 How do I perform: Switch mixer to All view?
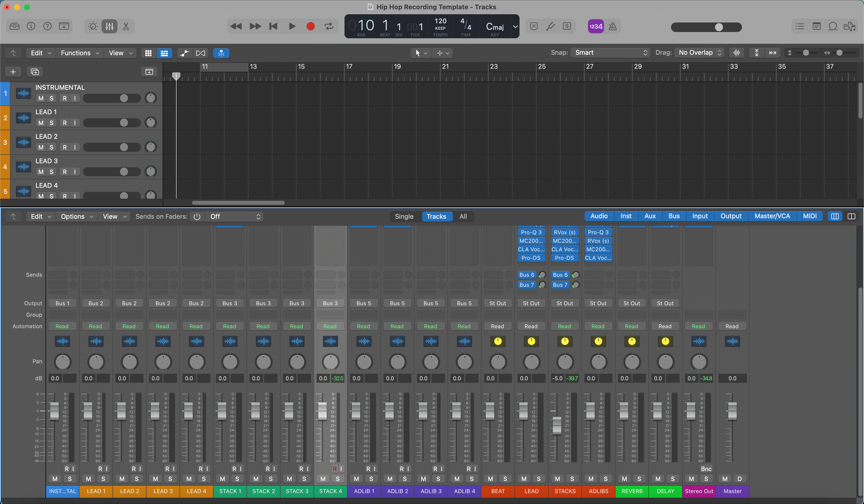point(463,217)
